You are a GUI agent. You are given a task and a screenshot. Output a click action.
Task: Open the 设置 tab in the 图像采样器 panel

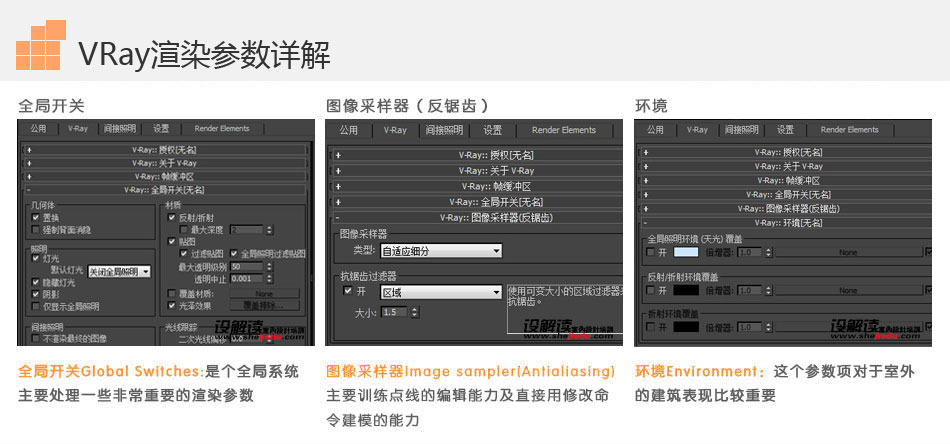pos(493,130)
